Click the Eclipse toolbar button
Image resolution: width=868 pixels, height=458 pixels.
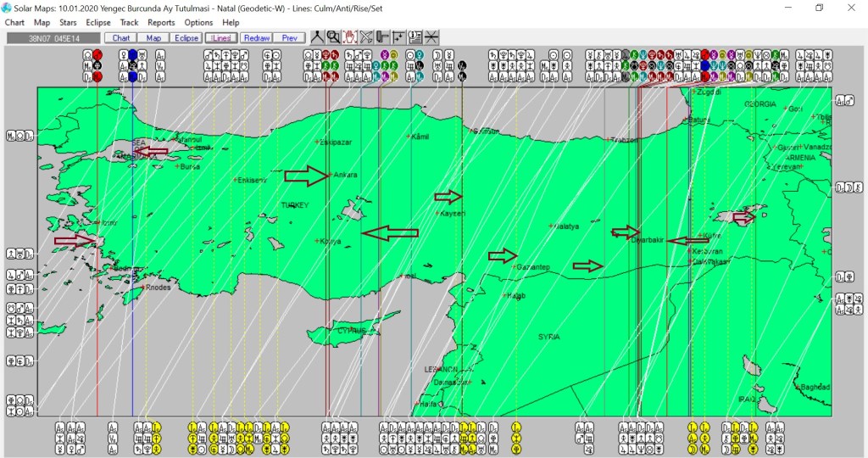(186, 38)
